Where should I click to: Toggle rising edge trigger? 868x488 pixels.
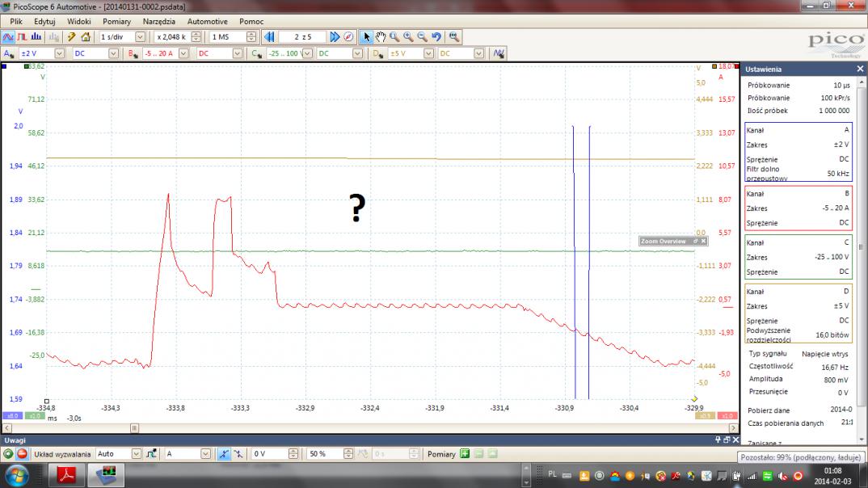(225, 454)
